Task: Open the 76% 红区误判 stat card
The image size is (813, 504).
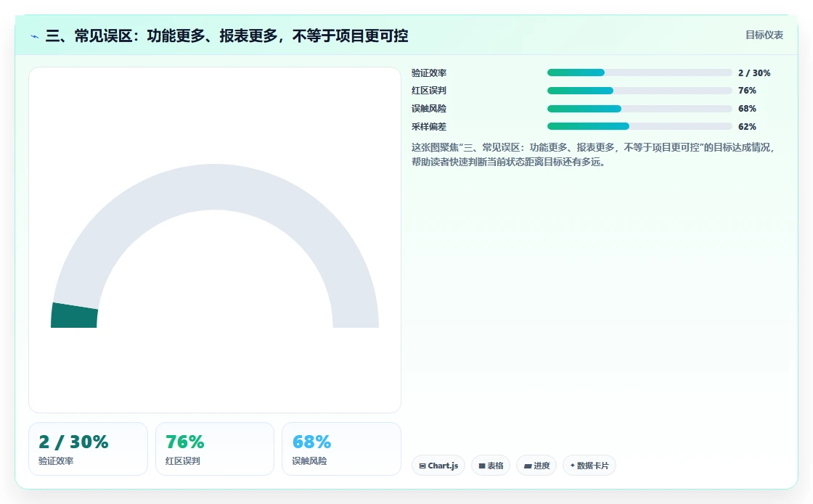Action: pos(215,449)
